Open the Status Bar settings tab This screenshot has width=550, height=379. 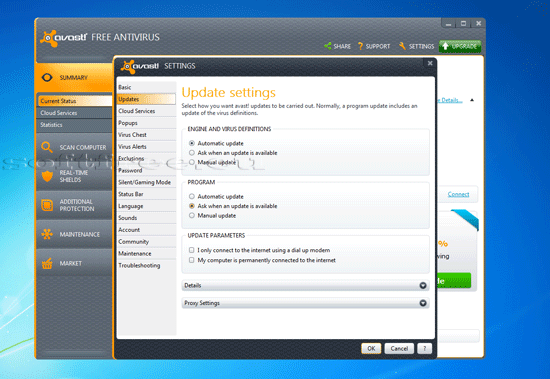pyautogui.click(x=146, y=194)
